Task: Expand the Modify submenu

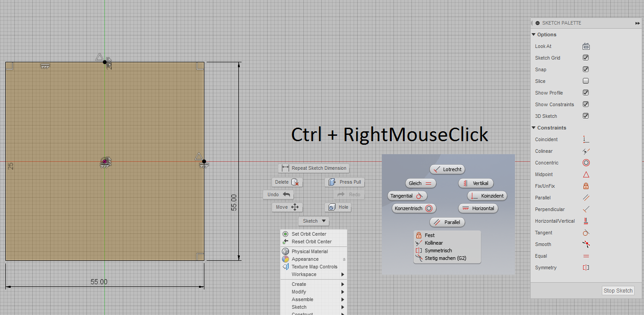Action: coord(313,292)
